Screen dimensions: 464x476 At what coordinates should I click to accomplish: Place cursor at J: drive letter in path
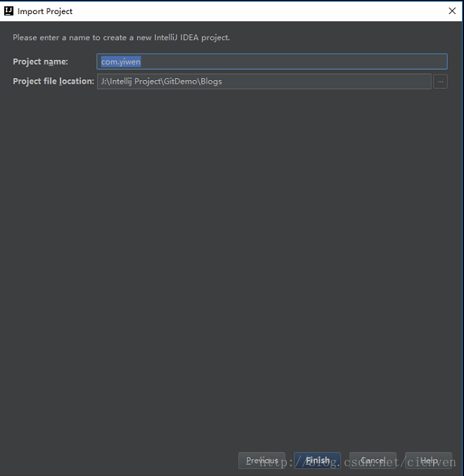click(103, 82)
